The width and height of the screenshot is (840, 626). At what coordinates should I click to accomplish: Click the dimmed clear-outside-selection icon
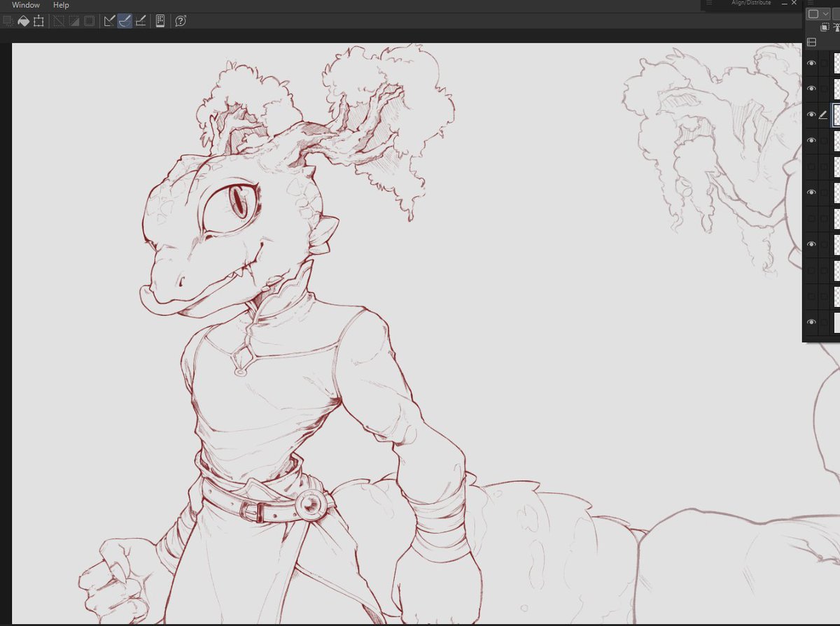point(8,21)
